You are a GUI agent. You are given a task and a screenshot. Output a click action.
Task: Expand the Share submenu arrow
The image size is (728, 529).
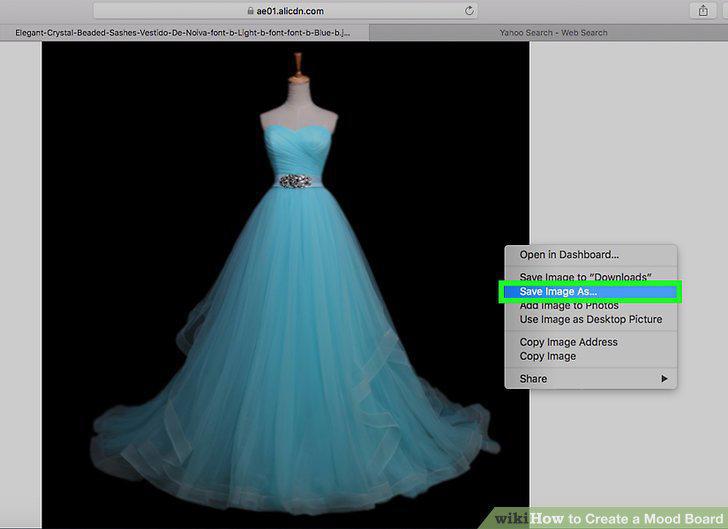click(664, 379)
